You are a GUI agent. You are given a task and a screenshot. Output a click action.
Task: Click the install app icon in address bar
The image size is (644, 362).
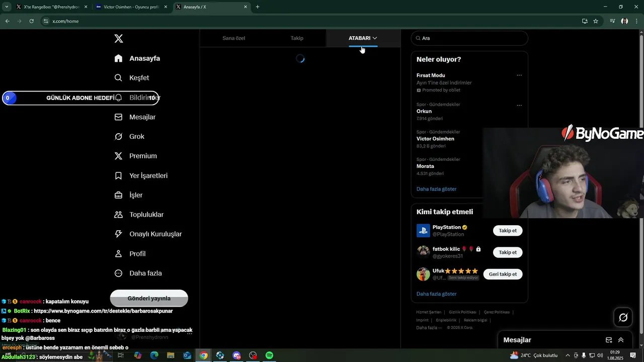[x=585, y=21]
